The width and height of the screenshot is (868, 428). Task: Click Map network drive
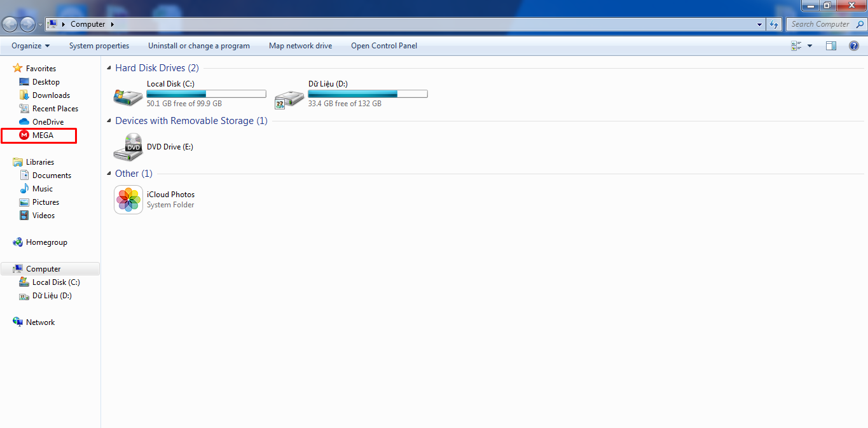(300, 46)
